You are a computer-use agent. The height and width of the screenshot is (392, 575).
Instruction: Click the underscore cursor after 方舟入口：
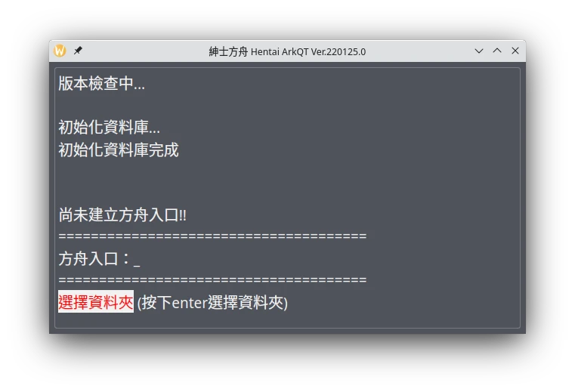point(137,261)
